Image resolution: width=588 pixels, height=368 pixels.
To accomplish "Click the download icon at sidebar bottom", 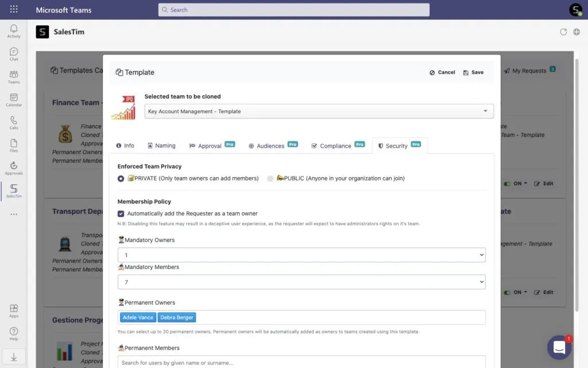I will (14, 357).
